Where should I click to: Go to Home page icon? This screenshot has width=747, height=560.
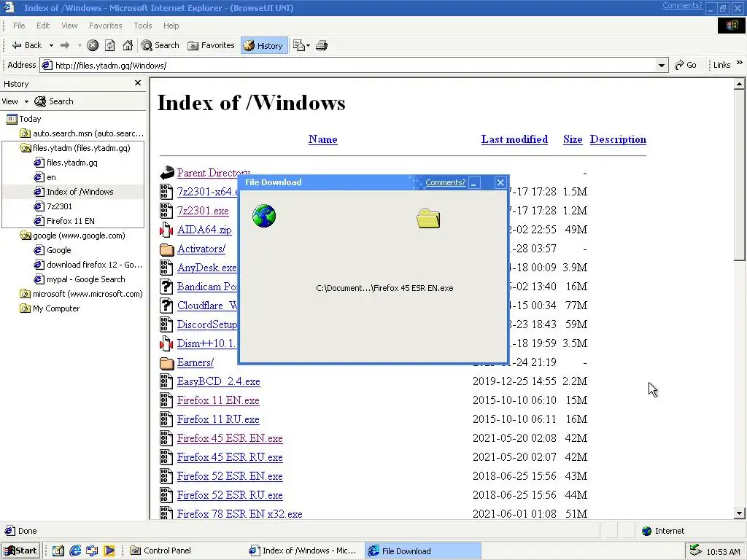click(127, 45)
